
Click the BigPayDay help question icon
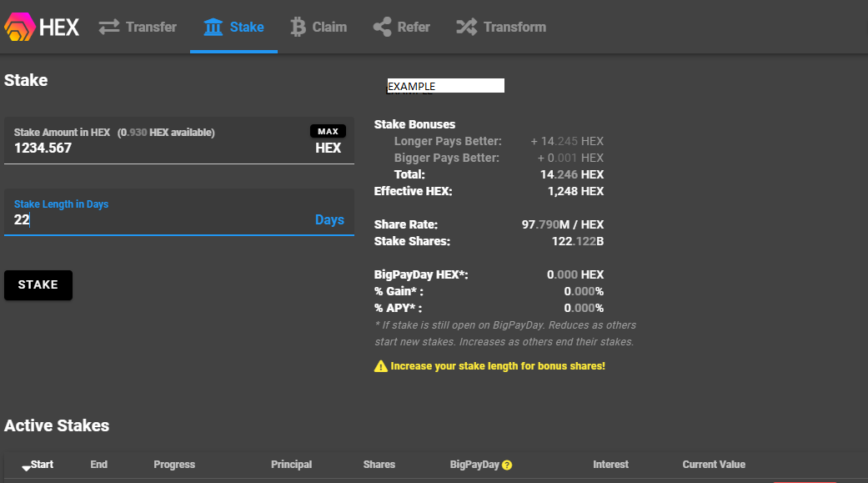pyautogui.click(x=507, y=465)
